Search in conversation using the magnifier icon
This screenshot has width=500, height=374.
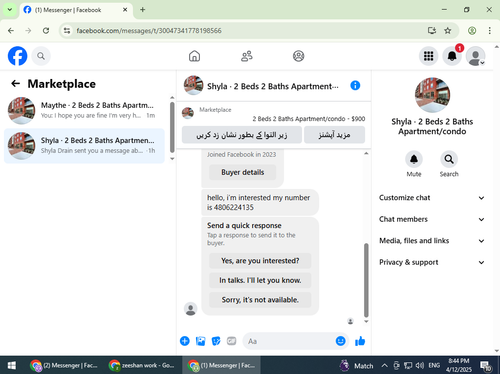(449, 159)
